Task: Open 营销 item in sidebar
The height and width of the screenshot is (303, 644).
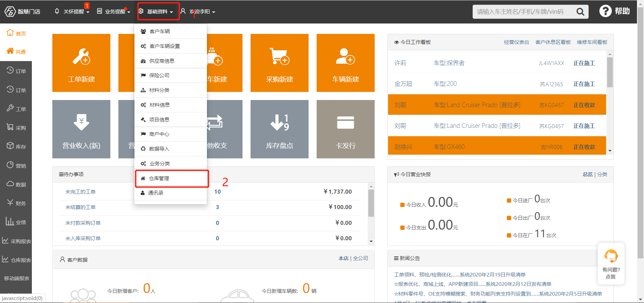Action: [16, 165]
